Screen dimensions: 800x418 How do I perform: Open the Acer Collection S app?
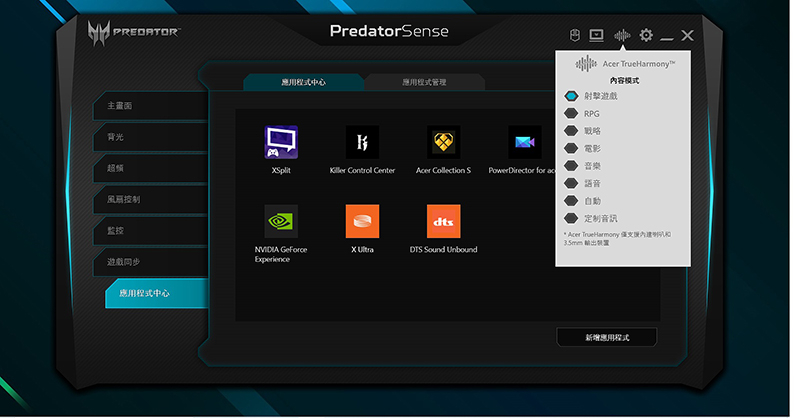(x=443, y=142)
